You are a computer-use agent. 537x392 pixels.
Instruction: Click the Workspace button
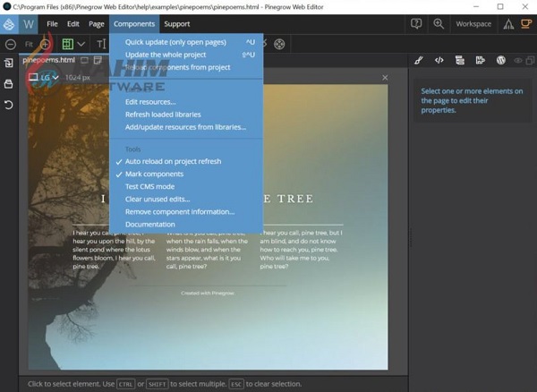click(x=473, y=24)
